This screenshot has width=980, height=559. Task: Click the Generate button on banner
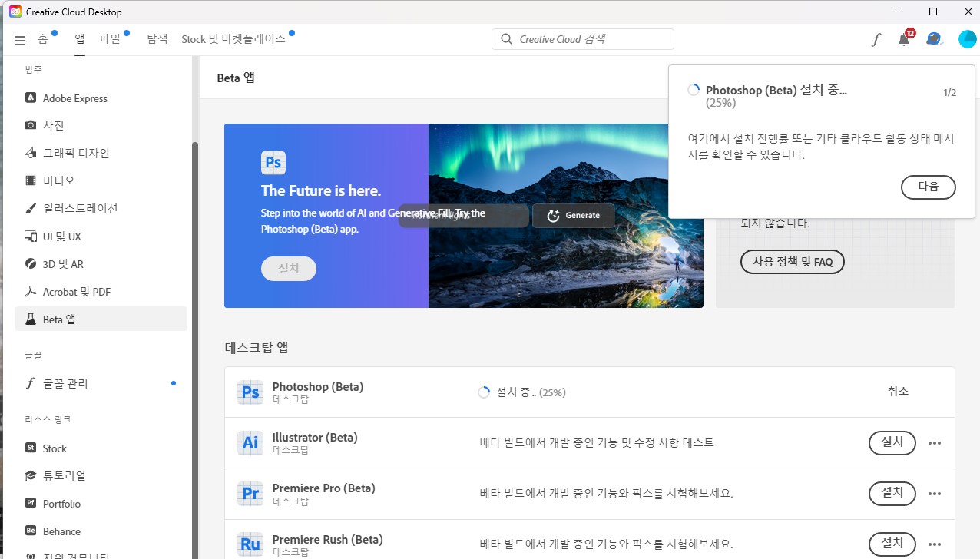[574, 215]
